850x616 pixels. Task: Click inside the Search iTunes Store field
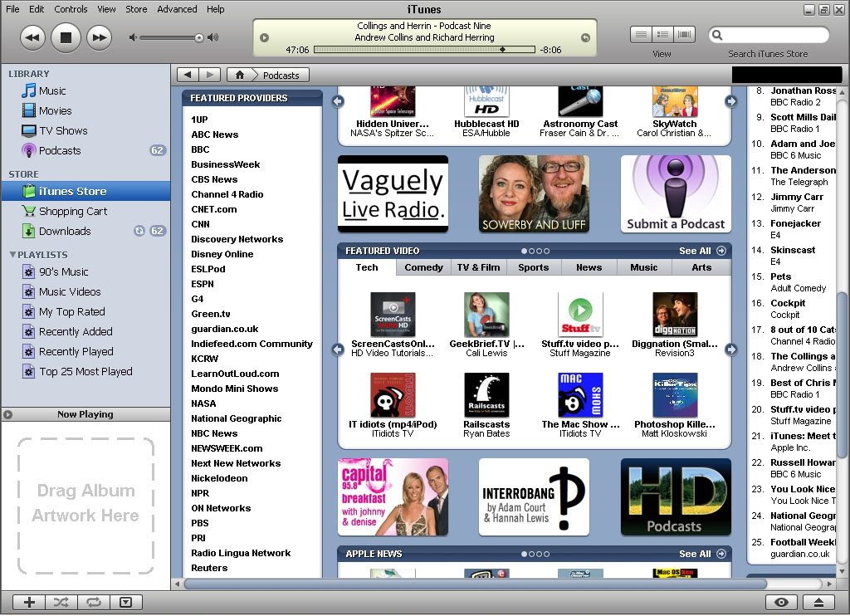point(772,34)
